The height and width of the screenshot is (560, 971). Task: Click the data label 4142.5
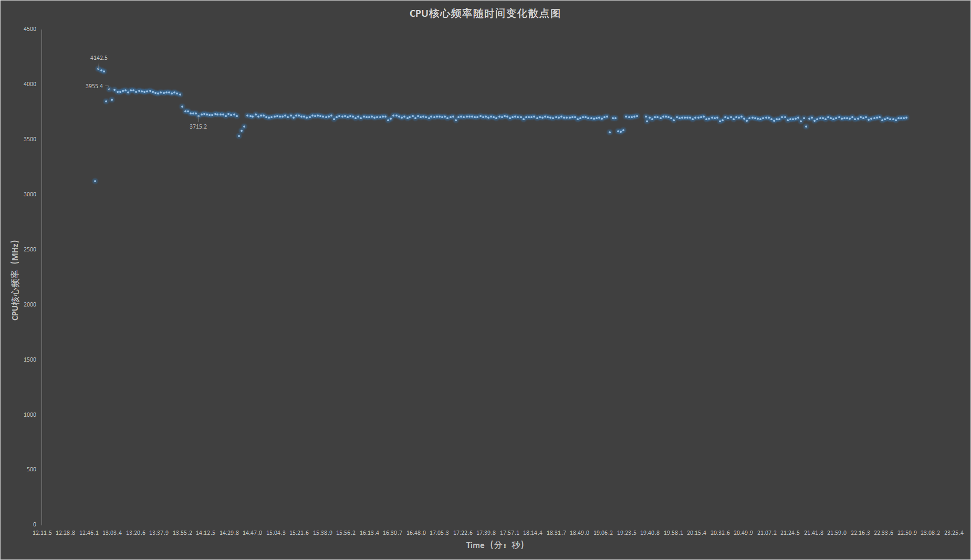coord(99,58)
